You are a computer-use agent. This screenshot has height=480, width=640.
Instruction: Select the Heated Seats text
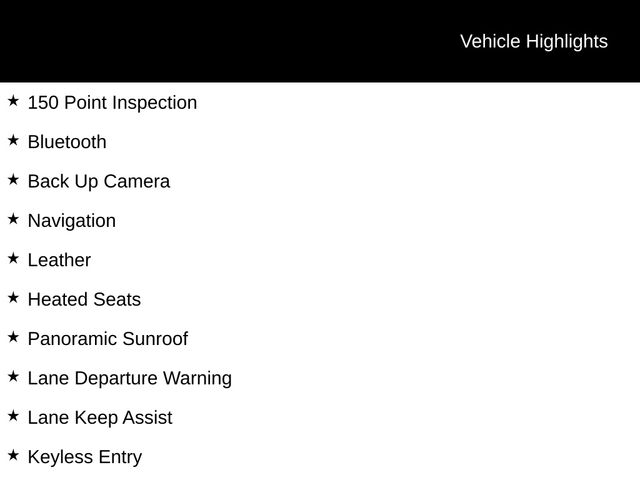click(84, 299)
